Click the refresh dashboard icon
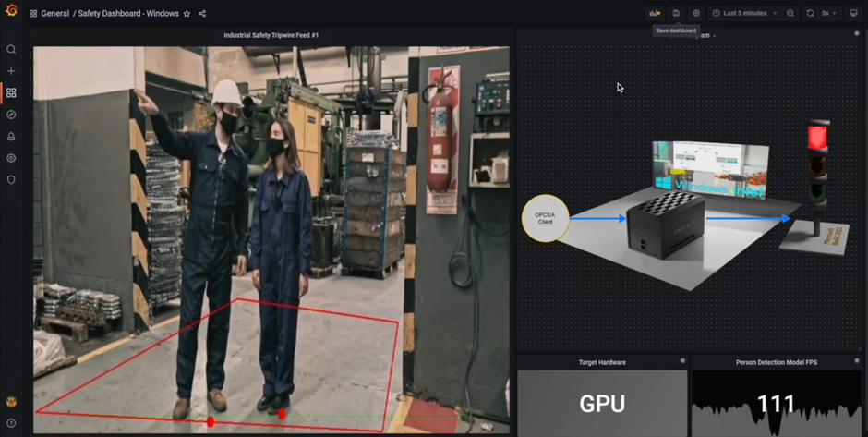Viewport: 868px width, 437px height. 811,13
